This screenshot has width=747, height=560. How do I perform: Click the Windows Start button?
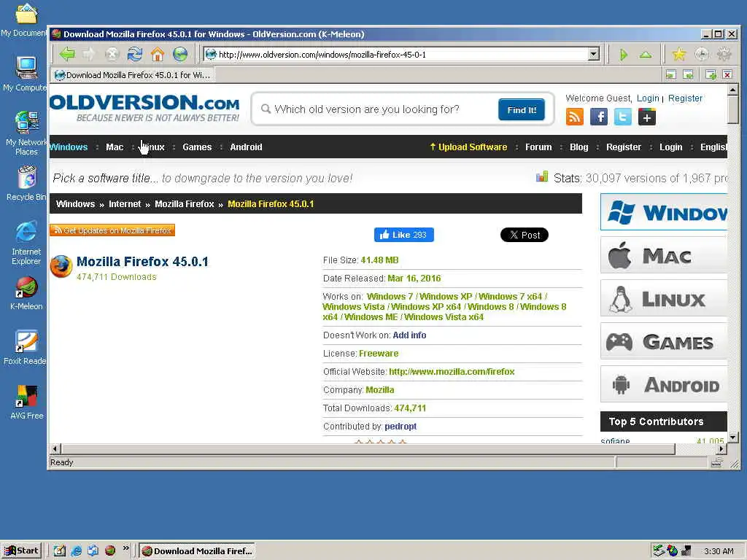tap(21, 551)
